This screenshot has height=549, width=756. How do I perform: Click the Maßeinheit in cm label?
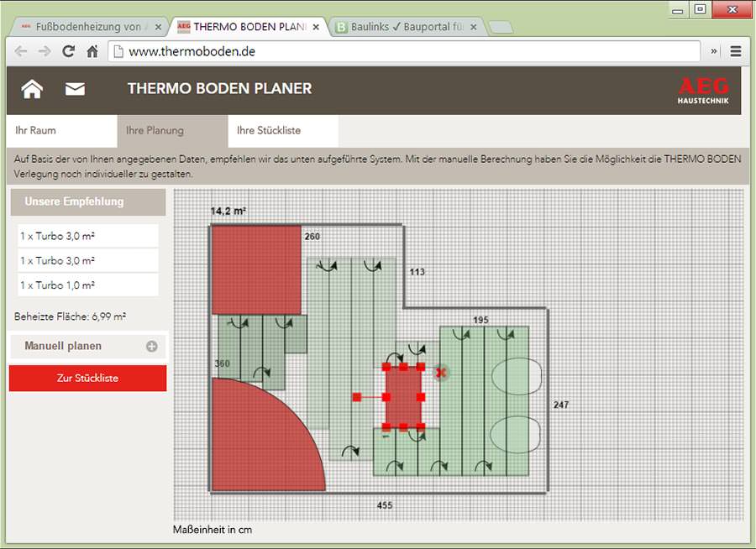pyautogui.click(x=213, y=530)
